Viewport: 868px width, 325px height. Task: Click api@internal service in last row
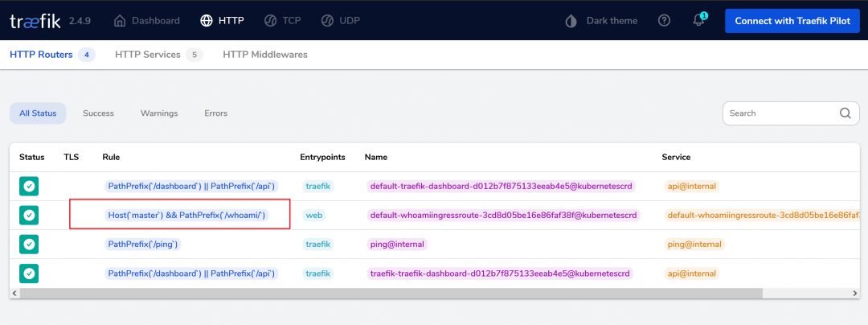coord(691,274)
